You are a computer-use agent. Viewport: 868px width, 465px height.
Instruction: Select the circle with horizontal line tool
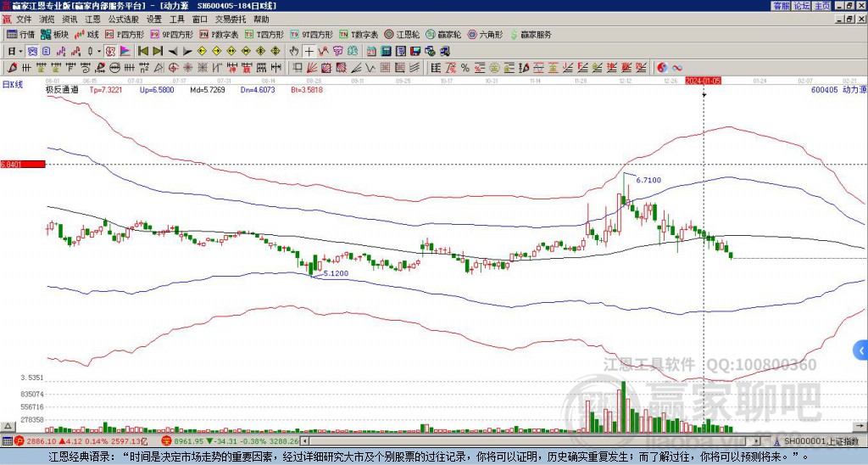pyautogui.click(x=114, y=68)
